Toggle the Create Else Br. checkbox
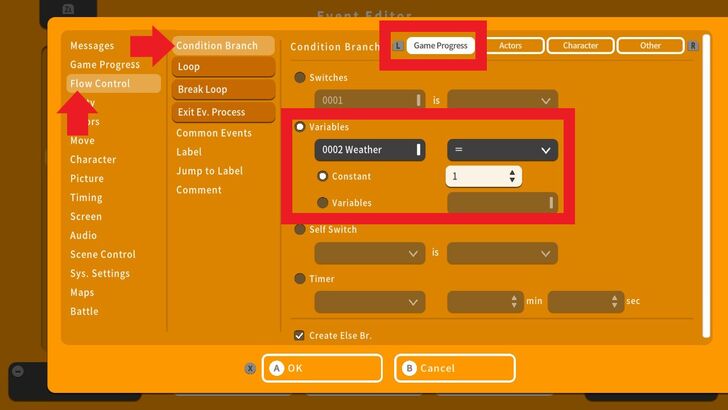Viewport: 728px width, 410px height. click(300, 335)
